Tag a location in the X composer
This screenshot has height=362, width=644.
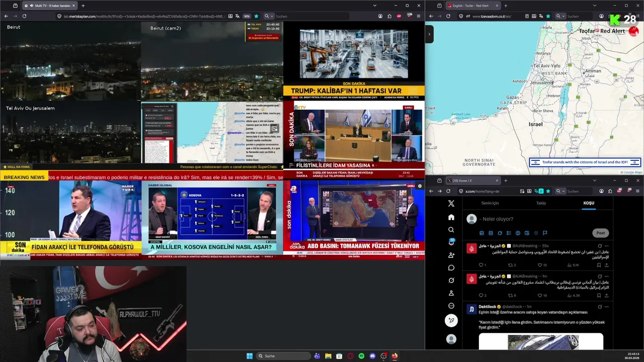[x=536, y=233]
